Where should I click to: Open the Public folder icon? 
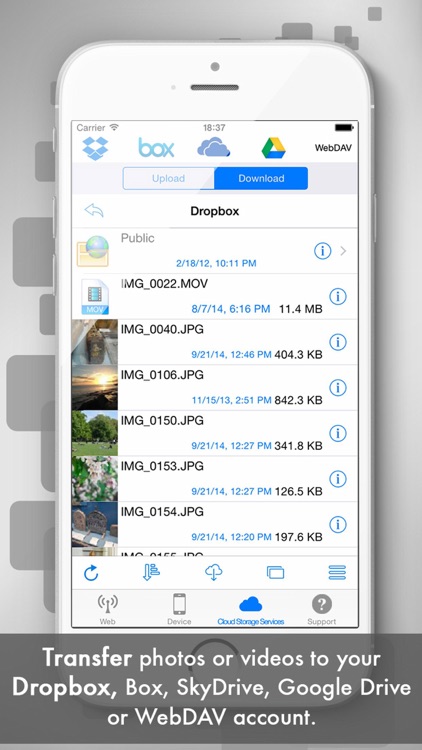point(93,251)
